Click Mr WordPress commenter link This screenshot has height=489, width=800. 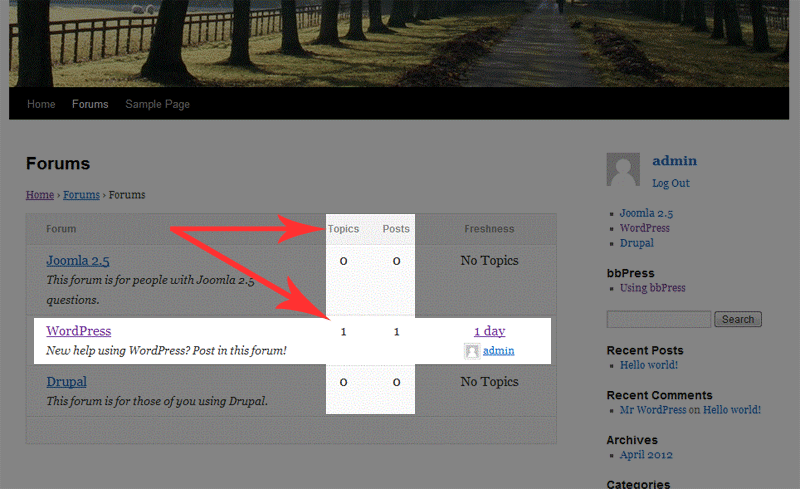click(653, 410)
